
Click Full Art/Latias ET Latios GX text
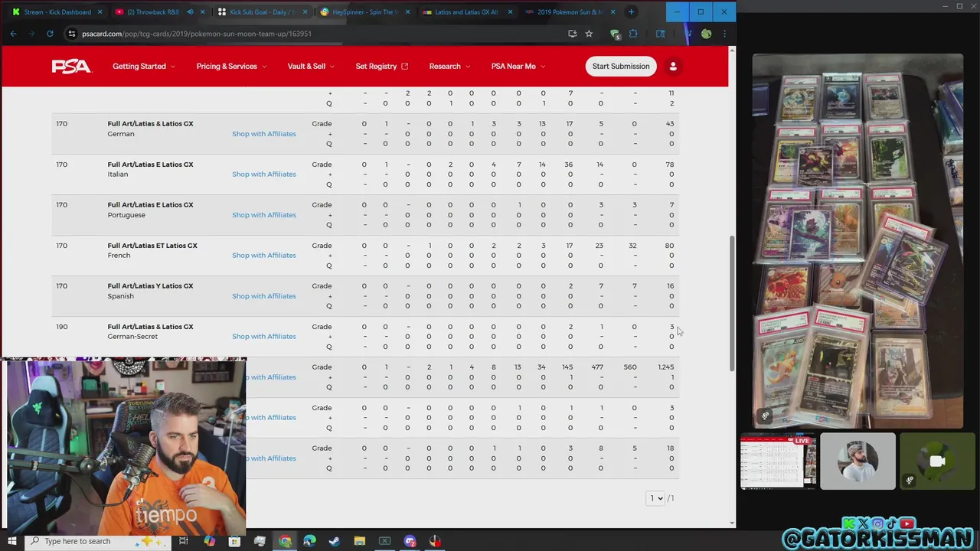click(x=152, y=246)
